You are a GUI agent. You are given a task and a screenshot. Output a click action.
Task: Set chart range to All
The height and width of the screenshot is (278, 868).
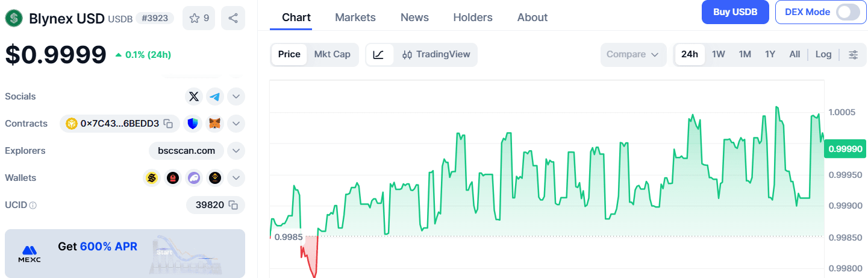click(x=795, y=54)
